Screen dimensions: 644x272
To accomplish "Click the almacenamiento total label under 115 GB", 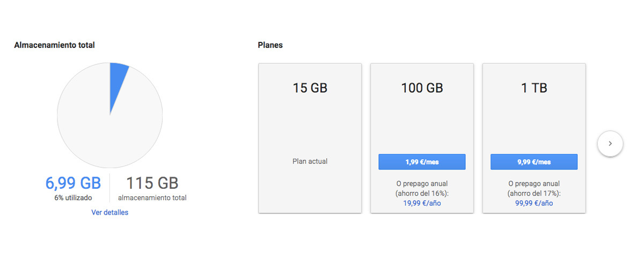I will (x=152, y=198).
